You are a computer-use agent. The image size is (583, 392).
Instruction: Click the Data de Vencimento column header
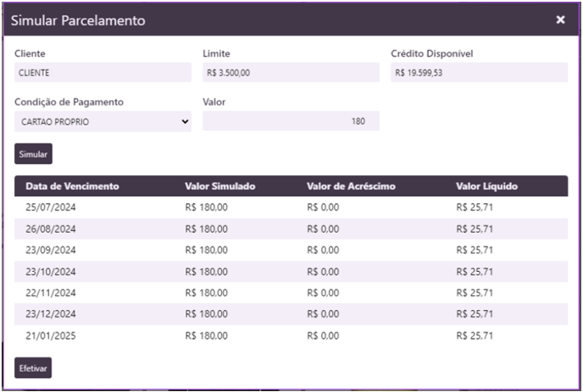[72, 186]
